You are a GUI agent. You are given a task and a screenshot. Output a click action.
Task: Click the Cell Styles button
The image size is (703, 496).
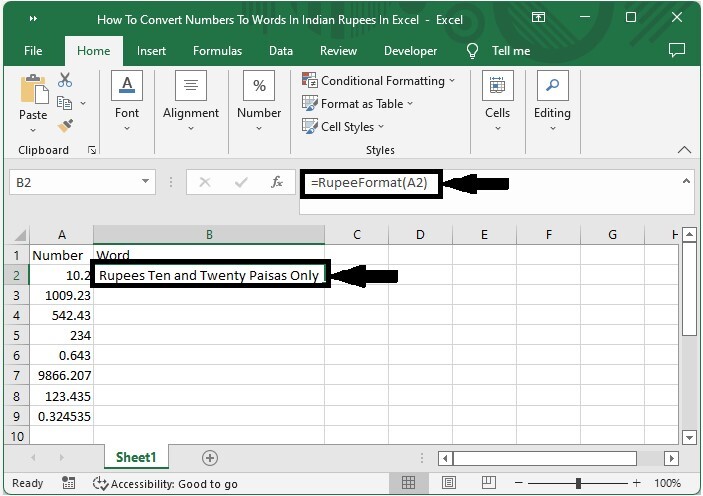(x=343, y=126)
